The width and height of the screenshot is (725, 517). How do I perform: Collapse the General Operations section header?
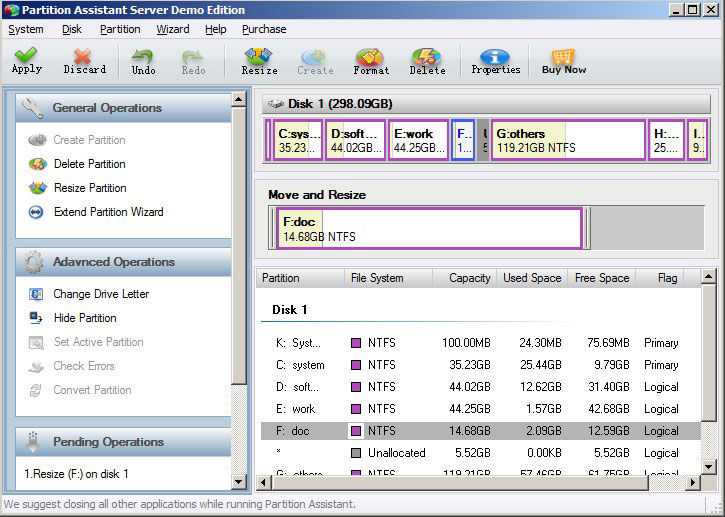coord(123,108)
